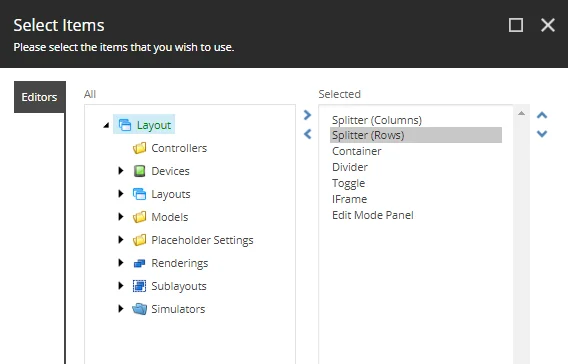
Task: Expand the Devices node
Action: (121, 171)
